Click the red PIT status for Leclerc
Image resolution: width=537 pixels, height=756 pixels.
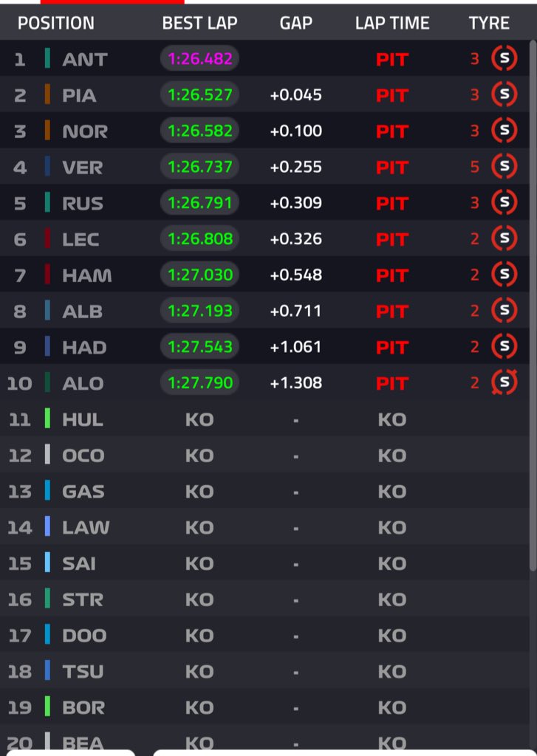pos(391,239)
